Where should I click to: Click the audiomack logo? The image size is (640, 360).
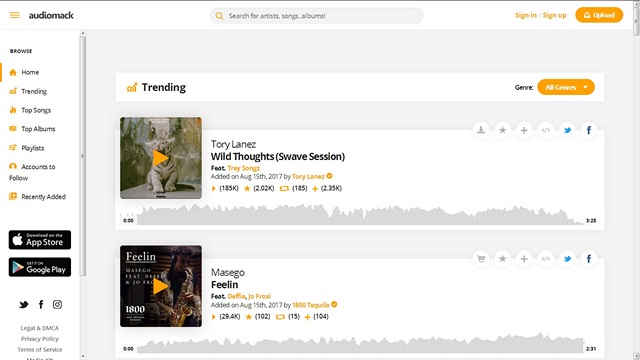51,16
